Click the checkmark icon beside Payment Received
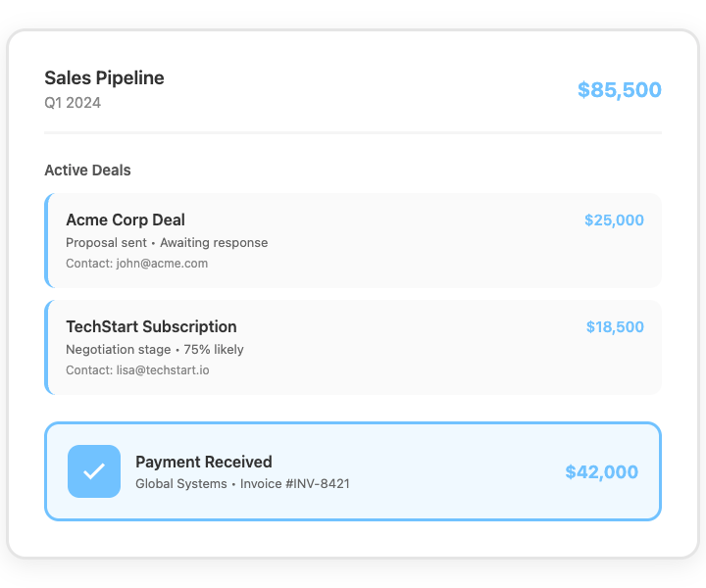The height and width of the screenshot is (588, 706). pyautogui.click(x=94, y=471)
